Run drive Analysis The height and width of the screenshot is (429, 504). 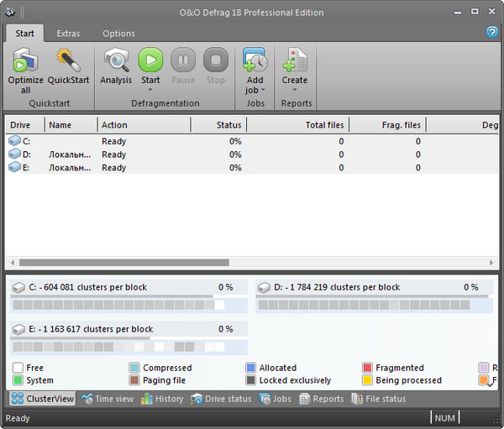[116, 60]
